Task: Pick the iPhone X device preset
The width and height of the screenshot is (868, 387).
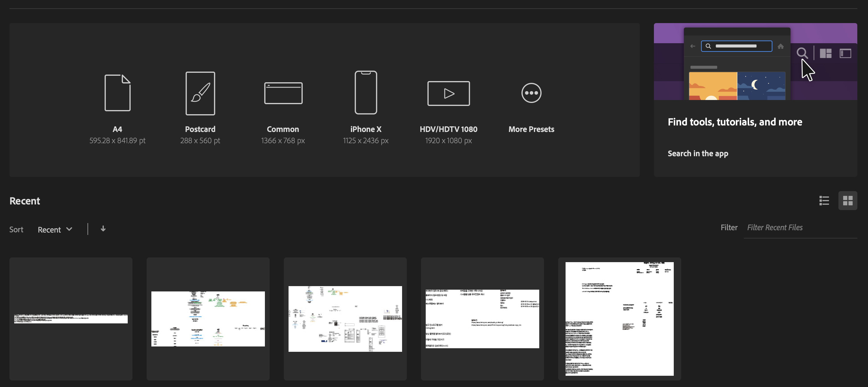Action: coord(366,93)
